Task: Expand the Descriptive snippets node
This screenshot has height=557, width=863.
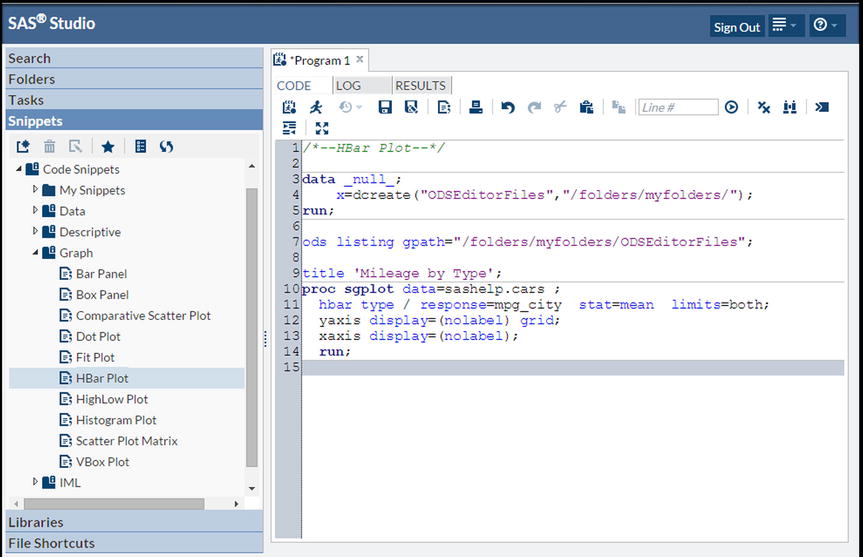Action: [35, 231]
